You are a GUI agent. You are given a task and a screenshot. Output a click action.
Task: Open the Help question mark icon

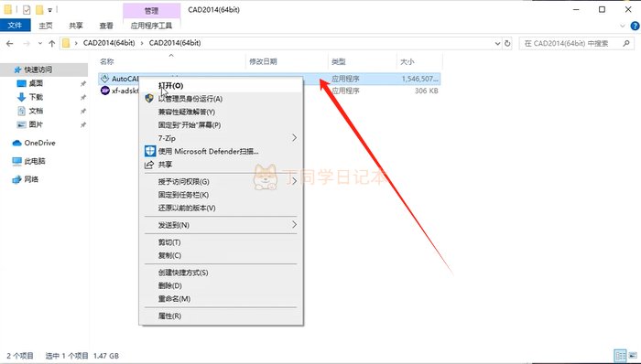[x=636, y=26]
